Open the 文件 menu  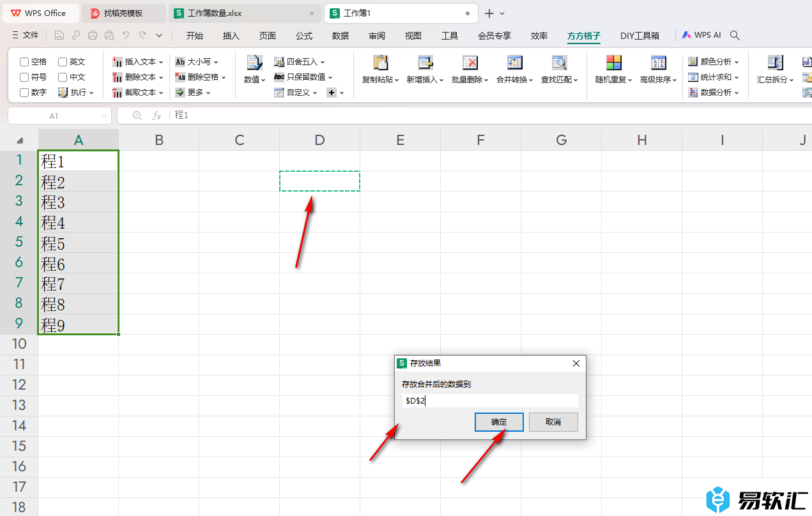(26, 36)
